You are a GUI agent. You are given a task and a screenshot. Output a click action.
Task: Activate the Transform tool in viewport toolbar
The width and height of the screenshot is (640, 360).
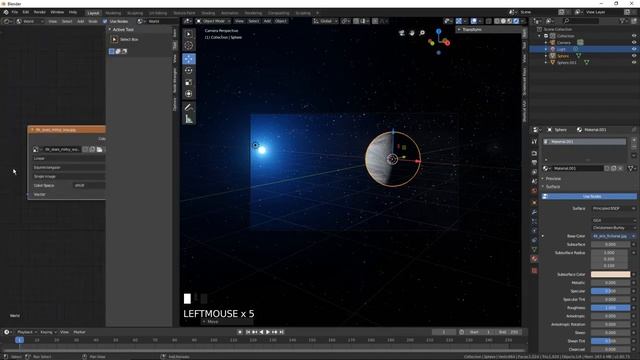click(189, 94)
